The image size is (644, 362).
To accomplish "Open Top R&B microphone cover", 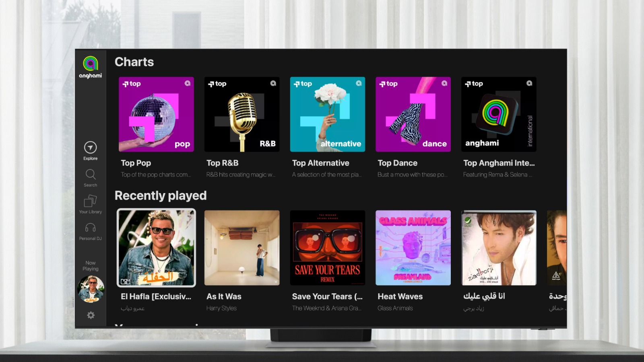I will coord(242,114).
